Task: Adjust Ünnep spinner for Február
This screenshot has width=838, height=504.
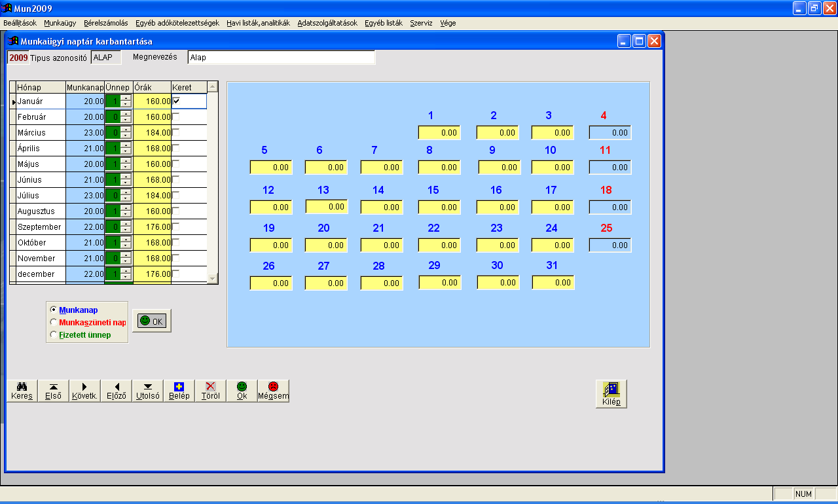Action: click(126, 117)
